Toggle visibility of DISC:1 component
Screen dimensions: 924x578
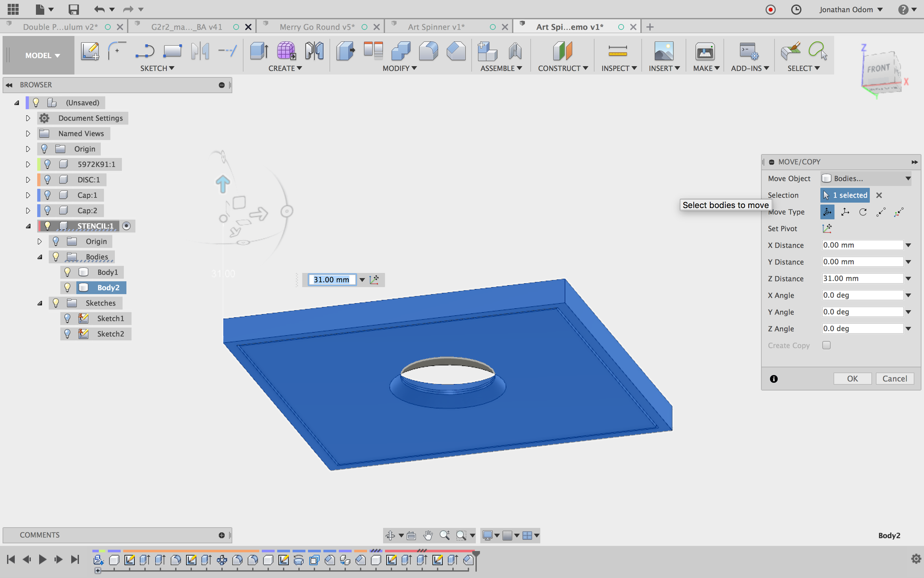tap(47, 180)
